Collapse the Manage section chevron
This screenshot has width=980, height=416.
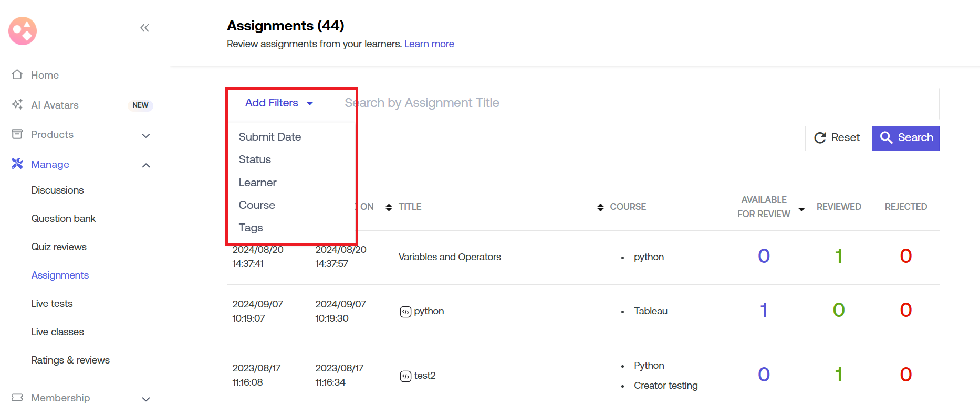(146, 165)
